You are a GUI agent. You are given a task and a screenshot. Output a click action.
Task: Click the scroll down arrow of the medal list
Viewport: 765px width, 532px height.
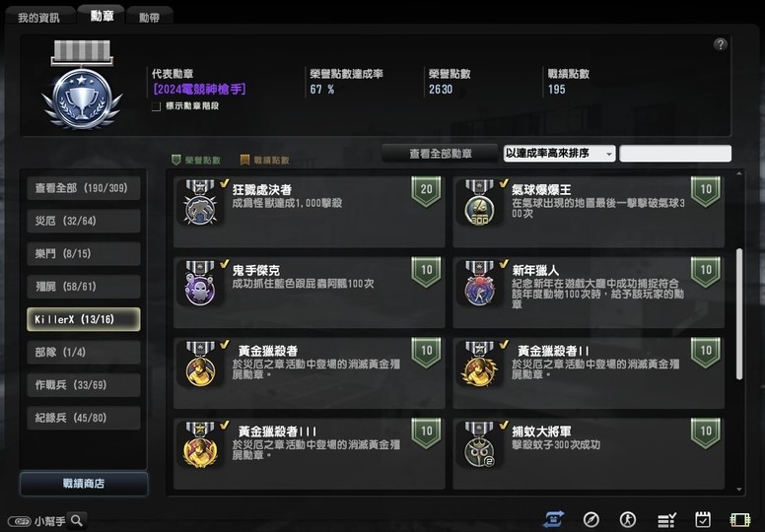[x=739, y=489]
